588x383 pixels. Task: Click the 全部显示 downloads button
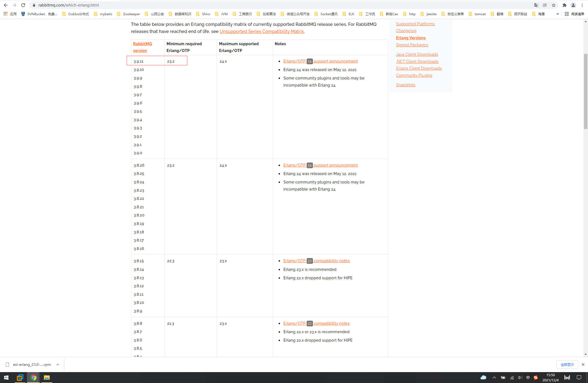(x=567, y=364)
